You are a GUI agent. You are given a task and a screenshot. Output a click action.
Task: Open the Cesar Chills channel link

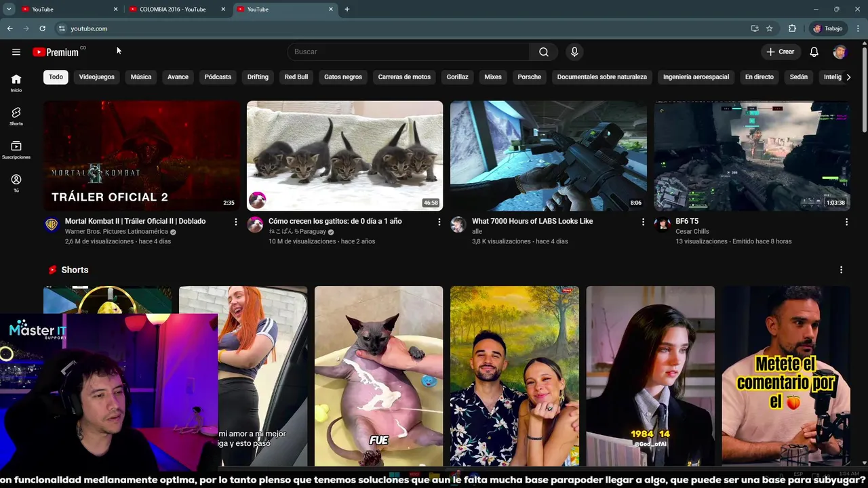click(692, 232)
